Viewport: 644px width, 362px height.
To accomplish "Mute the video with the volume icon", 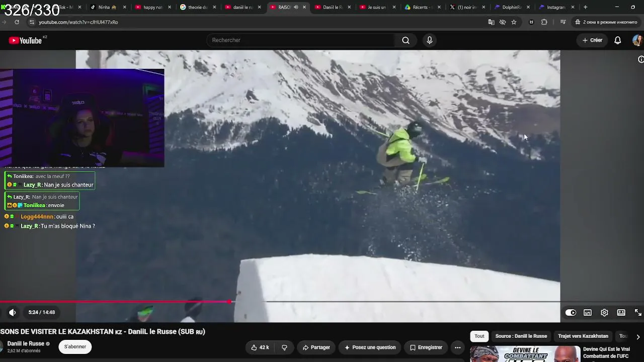I will coord(13,312).
